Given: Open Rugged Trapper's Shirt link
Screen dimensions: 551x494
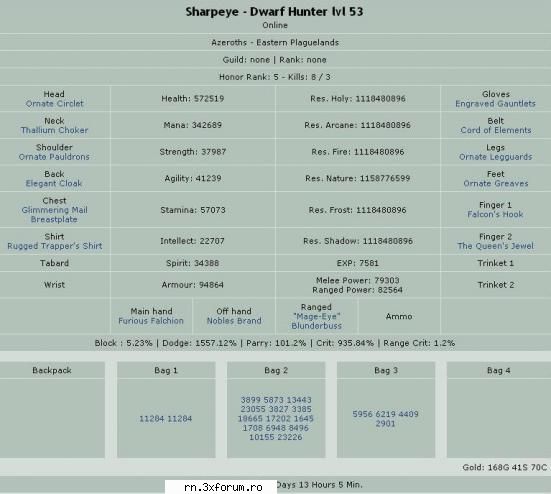Looking at the screenshot, I should 54,246.
